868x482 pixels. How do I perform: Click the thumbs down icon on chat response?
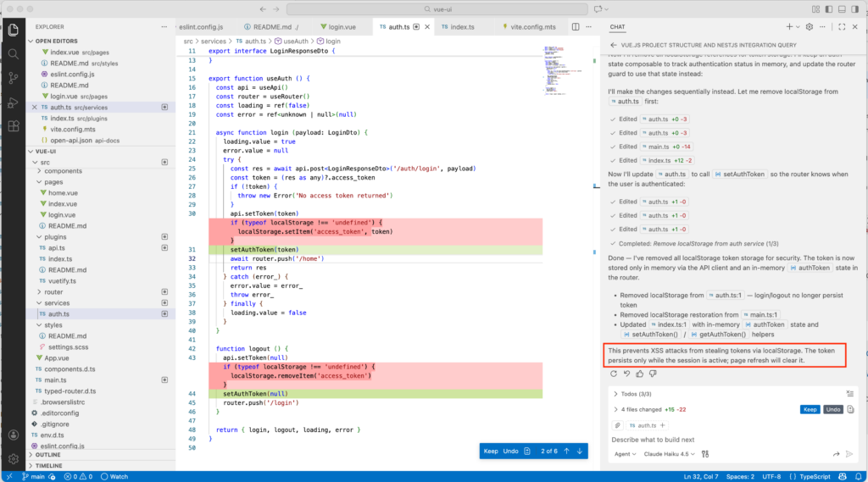(x=652, y=374)
